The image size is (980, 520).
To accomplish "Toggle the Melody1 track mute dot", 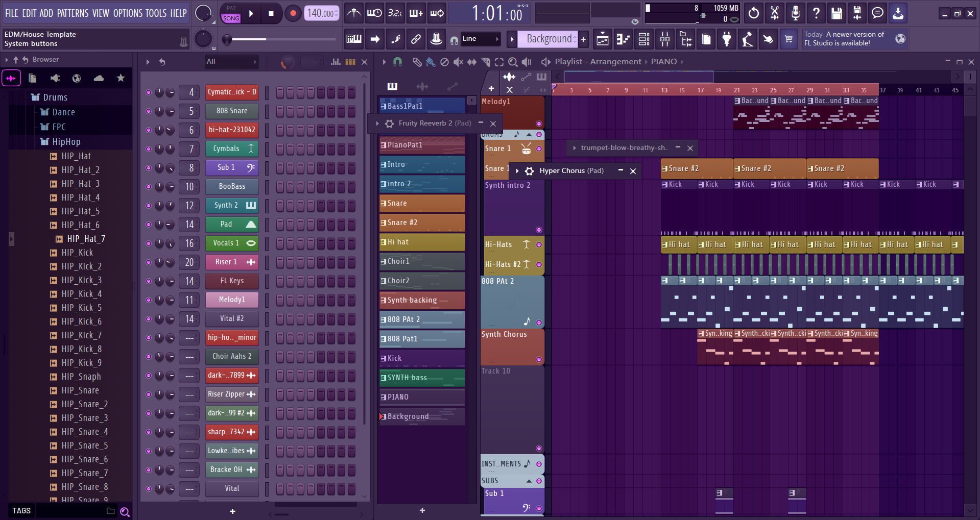I will tap(539, 123).
